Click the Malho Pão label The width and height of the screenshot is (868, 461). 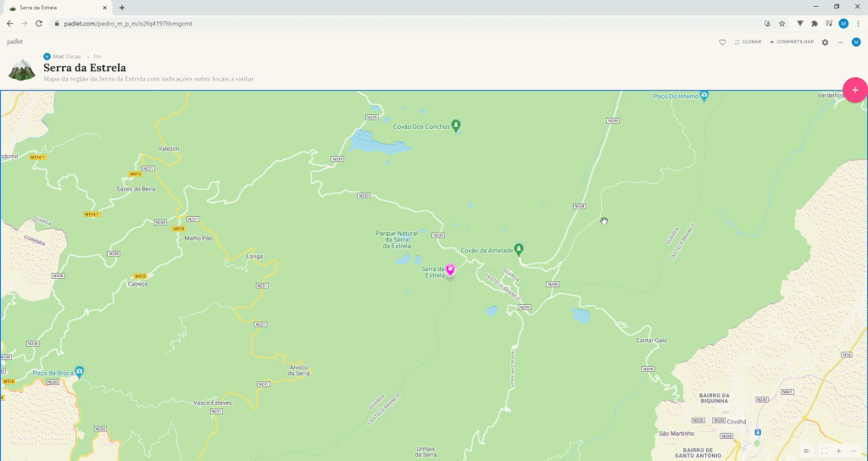point(198,238)
